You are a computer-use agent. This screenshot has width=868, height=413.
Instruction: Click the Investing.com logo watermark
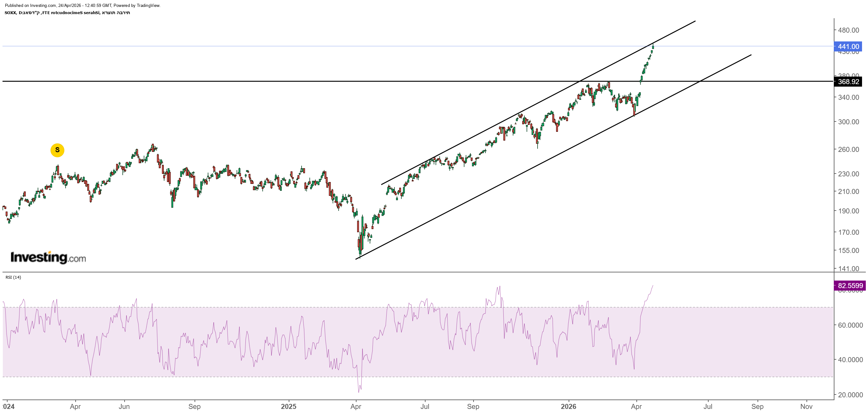48,258
